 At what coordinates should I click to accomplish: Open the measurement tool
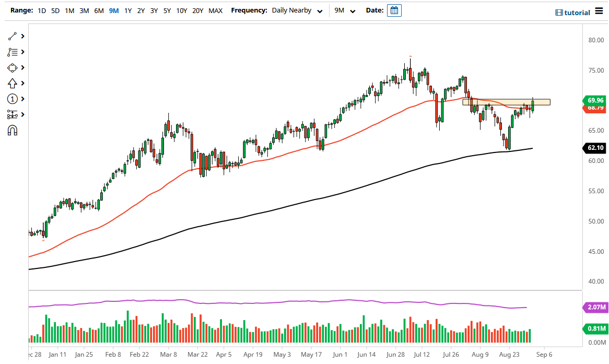[11, 114]
